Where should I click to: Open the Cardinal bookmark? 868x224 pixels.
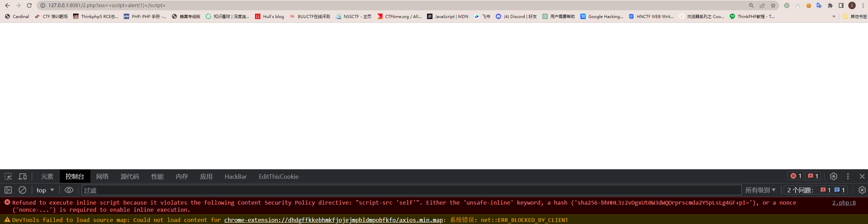pos(17,16)
